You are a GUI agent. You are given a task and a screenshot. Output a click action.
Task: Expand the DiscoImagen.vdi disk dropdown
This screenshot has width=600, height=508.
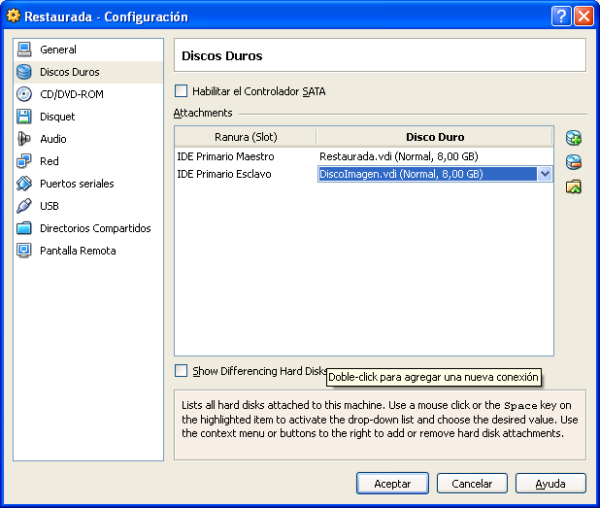point(545,174)
